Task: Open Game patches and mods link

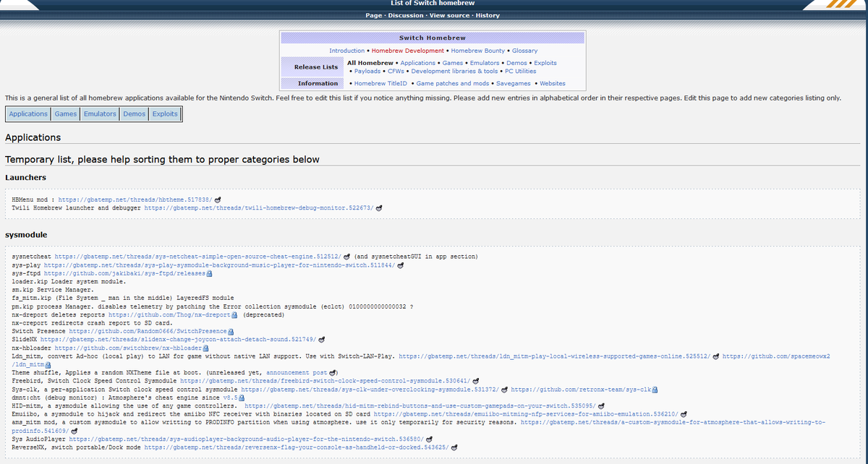Action: pos(453,83)
